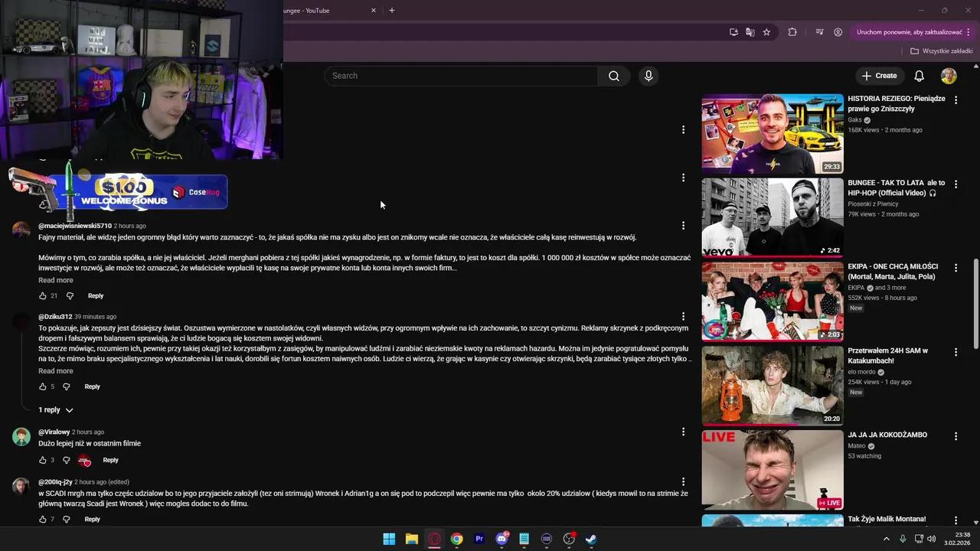This screenshot has height=551, width=980.
Task: Like the @200lq-j2y comment
Action: pos(43,519)
